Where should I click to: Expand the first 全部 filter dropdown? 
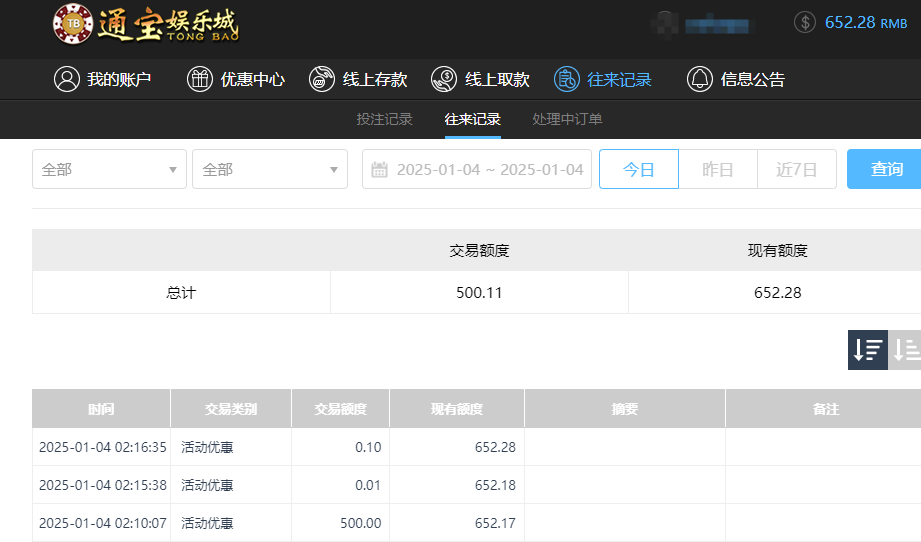109,170
